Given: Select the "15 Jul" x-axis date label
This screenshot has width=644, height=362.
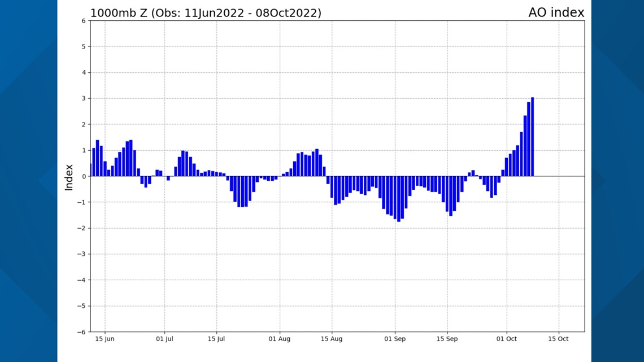Looking at the screenshot, I should [x=216, y=339].
